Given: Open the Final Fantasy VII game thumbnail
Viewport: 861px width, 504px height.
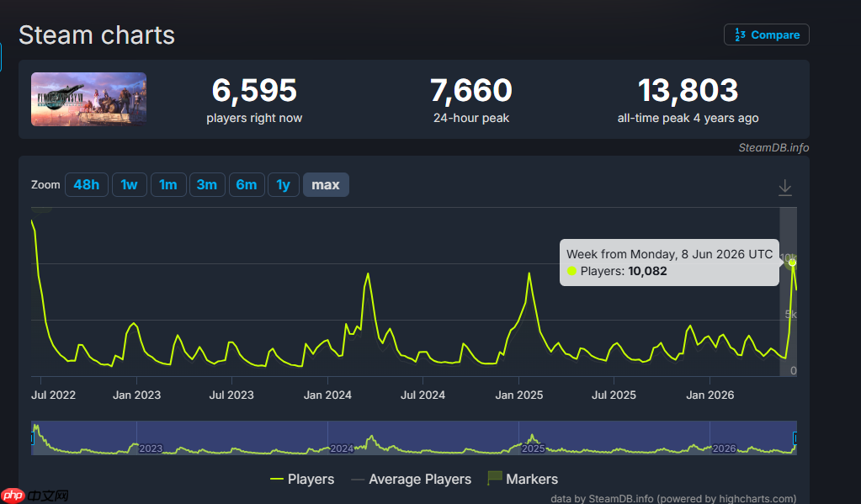Looking at the screenshot, I should 88,99.
